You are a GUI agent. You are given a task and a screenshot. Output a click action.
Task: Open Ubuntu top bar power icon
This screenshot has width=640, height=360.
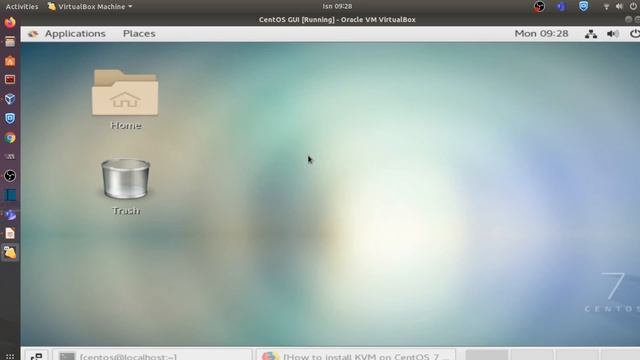coord(633,7)
